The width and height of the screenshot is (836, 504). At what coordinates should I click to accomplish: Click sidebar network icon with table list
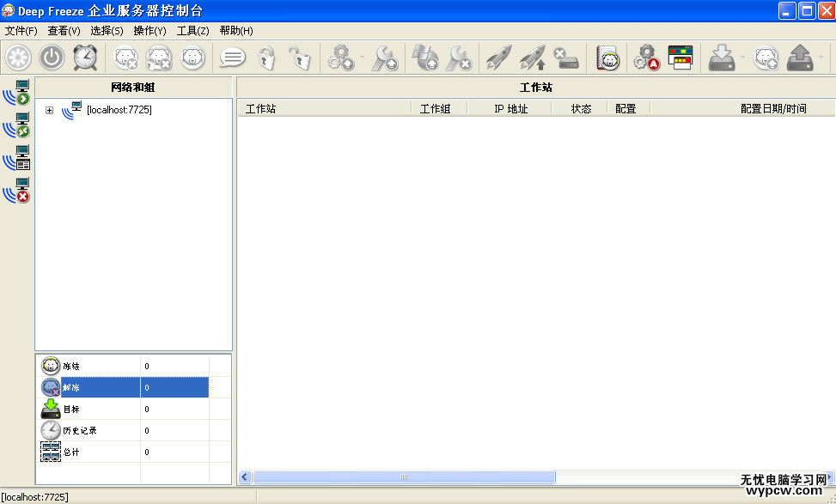pos(16,158)
